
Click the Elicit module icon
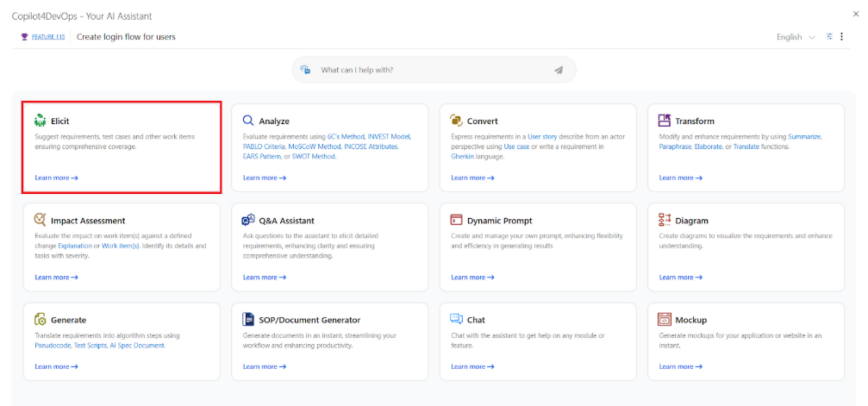pos(40,121)
